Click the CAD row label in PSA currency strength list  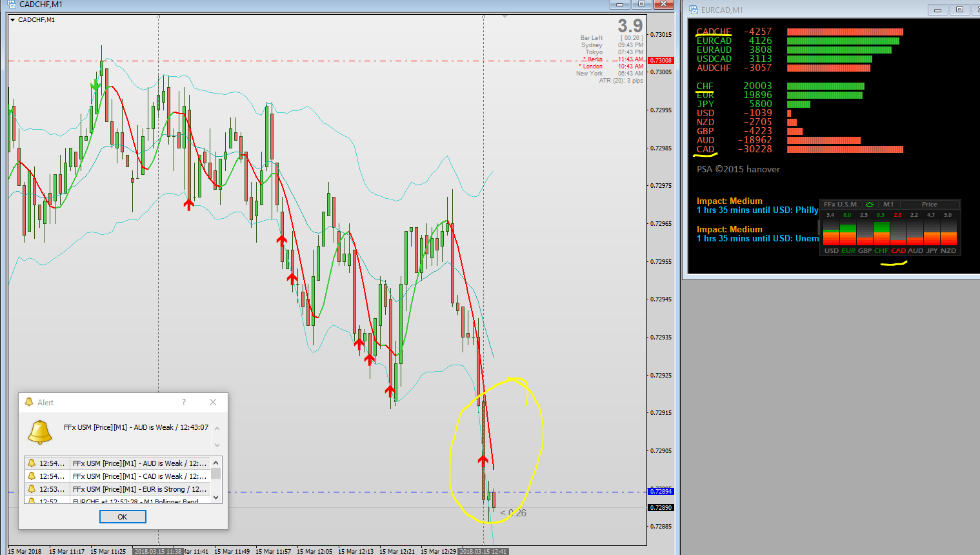click(705, 149)
